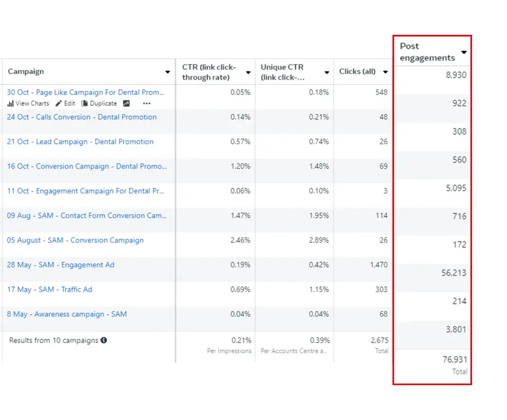Open the Clicks (all) column dropdown
The image size is (507, 420).
[x=385, y=72]
